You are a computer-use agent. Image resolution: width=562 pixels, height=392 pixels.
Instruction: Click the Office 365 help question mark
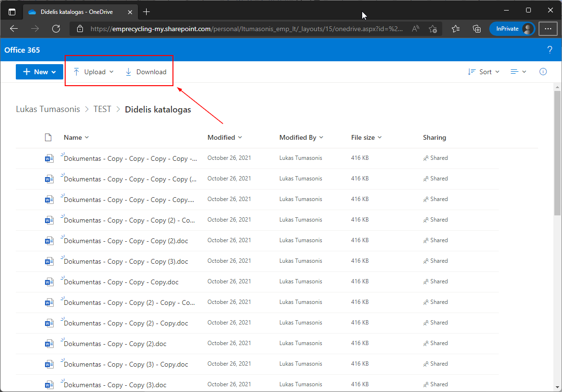pos(550,50)
